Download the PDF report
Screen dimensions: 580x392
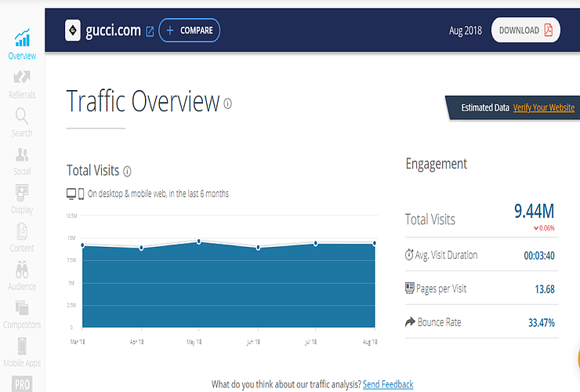pos(525,31)
